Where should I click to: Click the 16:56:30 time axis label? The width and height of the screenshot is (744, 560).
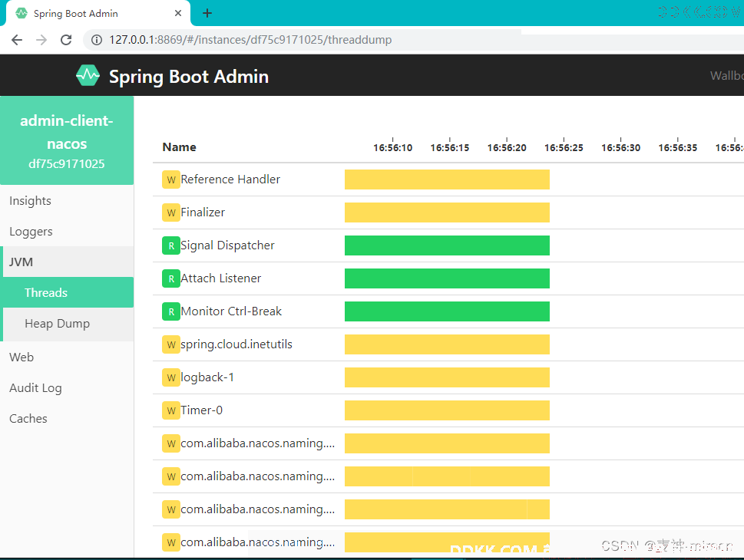point(620,147)
